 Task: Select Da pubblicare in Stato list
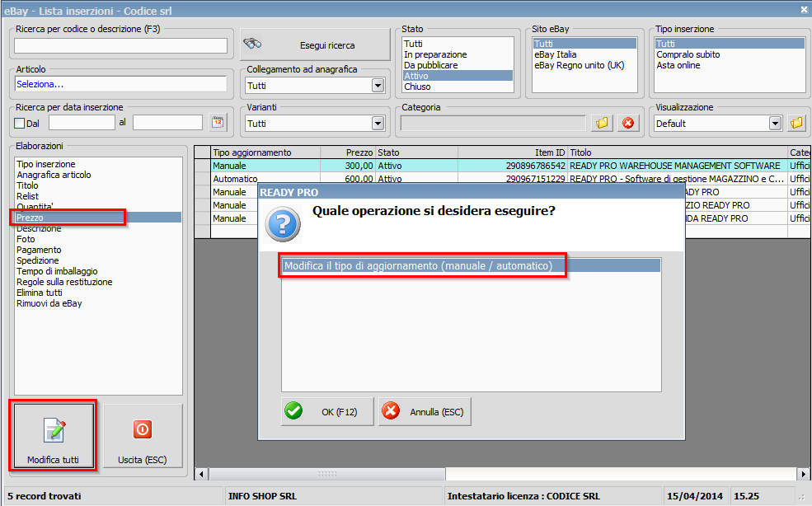(458, 65)
